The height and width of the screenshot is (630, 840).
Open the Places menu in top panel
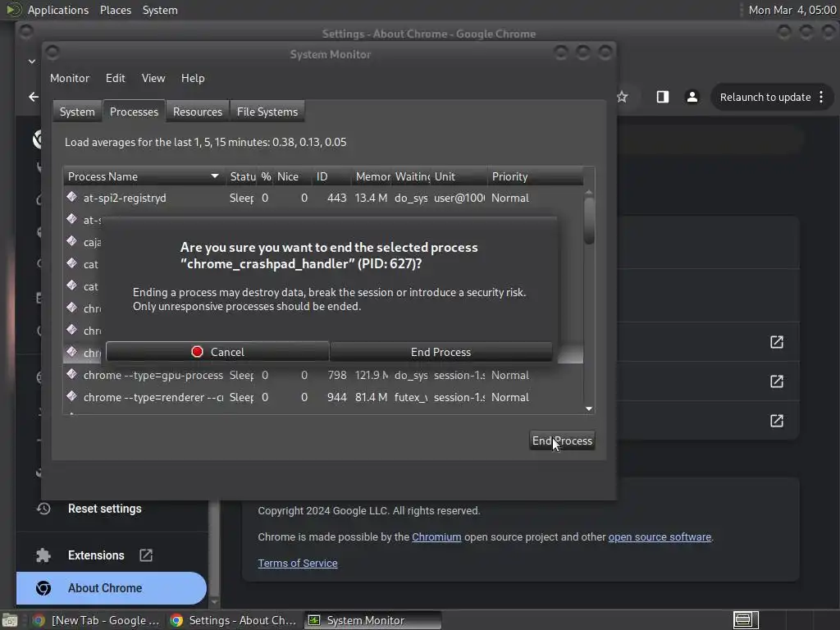(116, 10)
